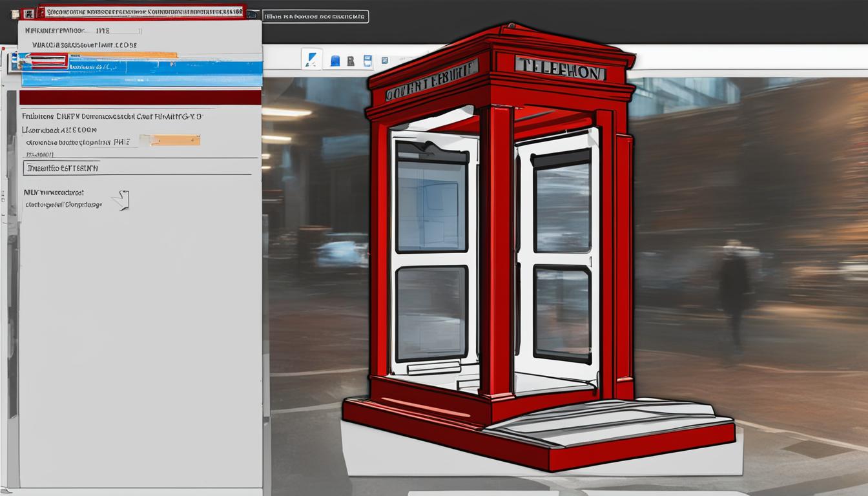
Task: Click the tiny beige icon in title bar
Action: [14, 14]
